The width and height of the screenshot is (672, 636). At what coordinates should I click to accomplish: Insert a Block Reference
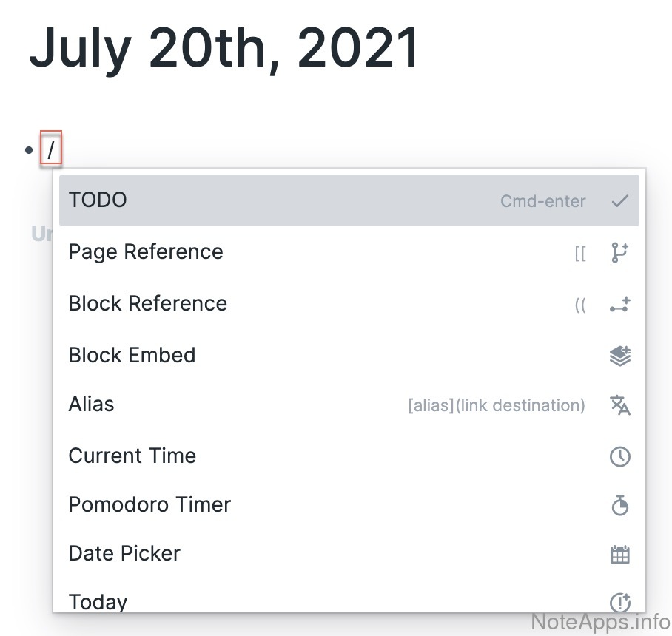tap(148, 304)
